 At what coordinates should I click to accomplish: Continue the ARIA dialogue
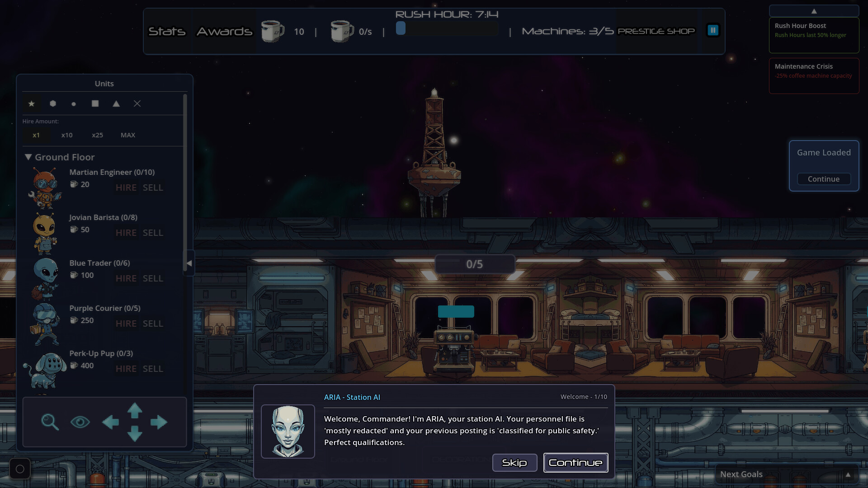[x=576, y=463]
